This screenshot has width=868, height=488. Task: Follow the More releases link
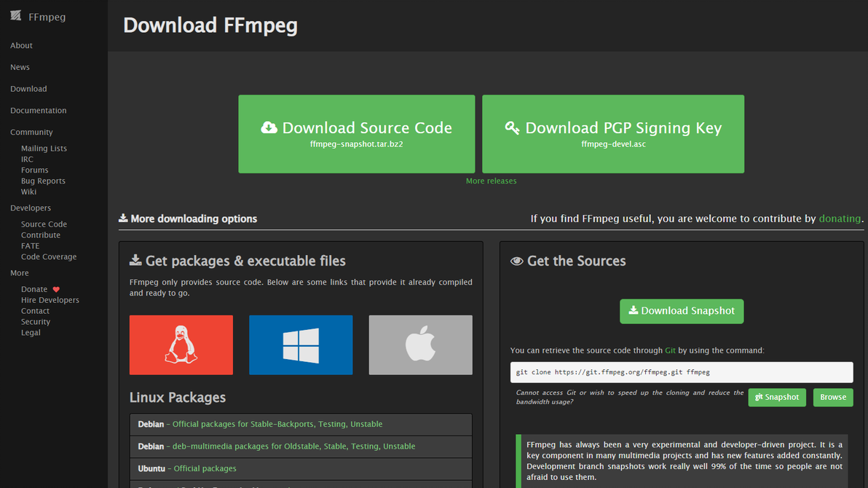point(491,181)
